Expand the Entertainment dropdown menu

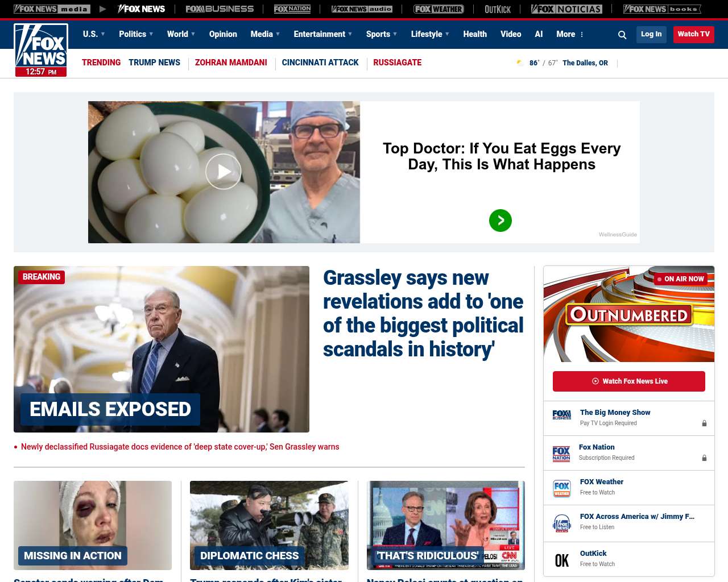tap(322, 34)
